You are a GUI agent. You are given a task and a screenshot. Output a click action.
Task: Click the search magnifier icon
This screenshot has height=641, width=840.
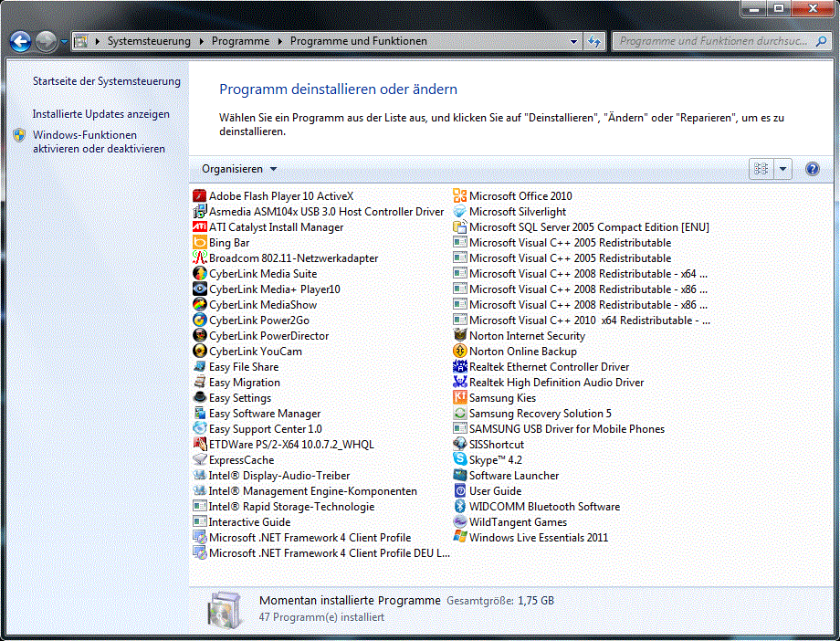tap(821, 41)
